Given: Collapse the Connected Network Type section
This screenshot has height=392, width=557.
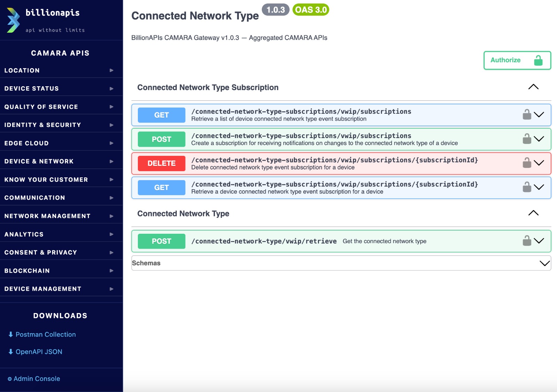Looking at the screenshot, I should 533,213.
